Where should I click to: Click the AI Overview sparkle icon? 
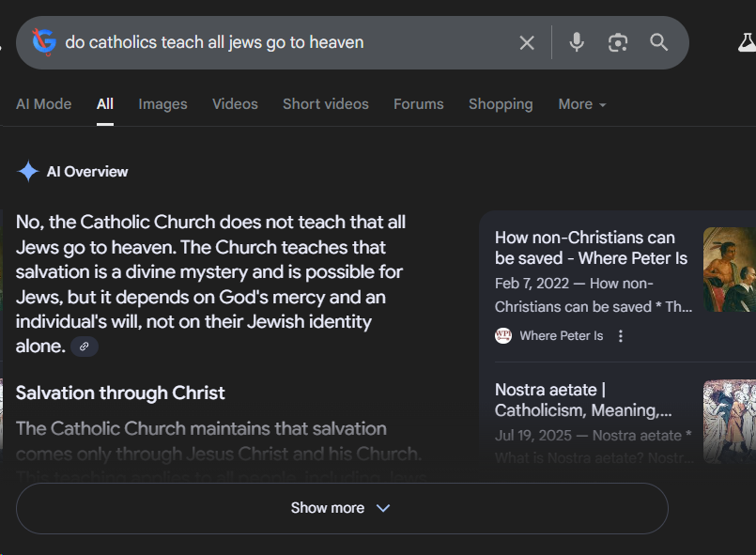click(x=28, y=172)
